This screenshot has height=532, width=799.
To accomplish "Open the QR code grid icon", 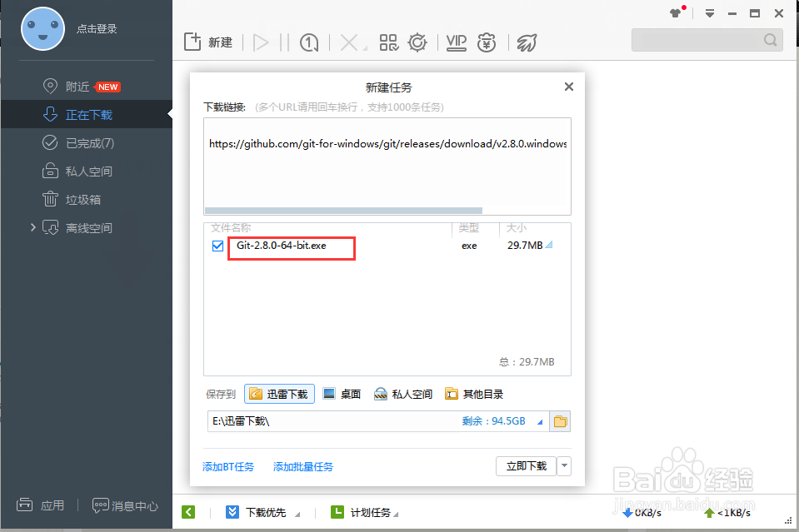I will pyautogui.click(x=389, y=42).
